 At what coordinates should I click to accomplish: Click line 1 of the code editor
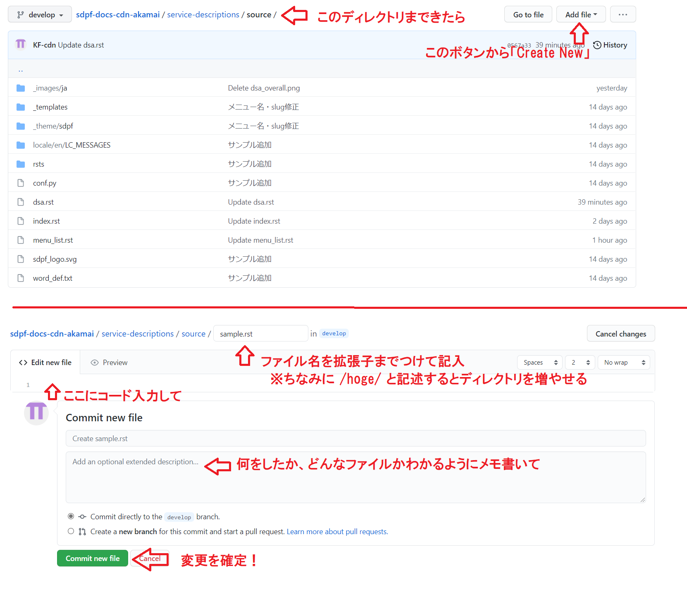point(343,385)
